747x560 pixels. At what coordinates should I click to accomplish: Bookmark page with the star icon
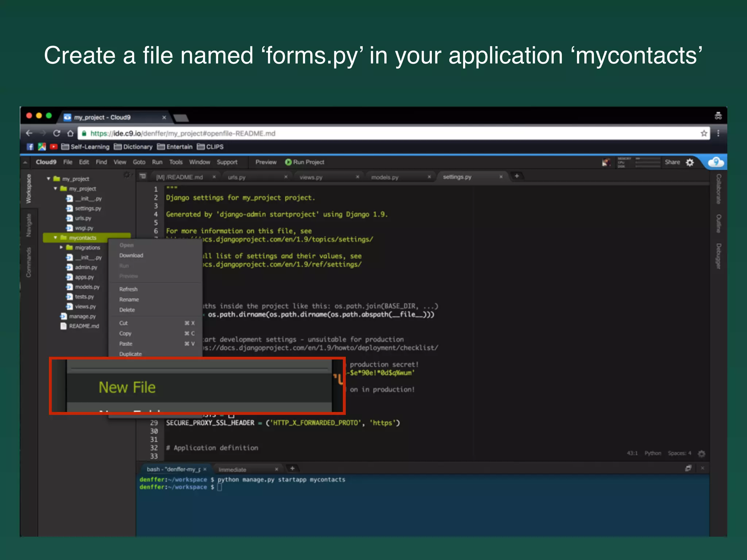(704, 133)
